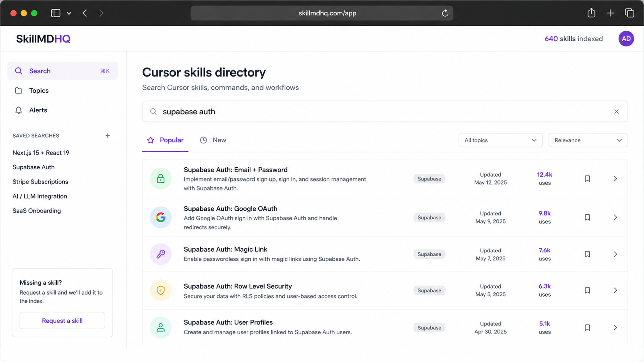Screen dimensions: 644x362
Task: Bookmark the Row Level Security skill
Action: [x=587, y=290]
